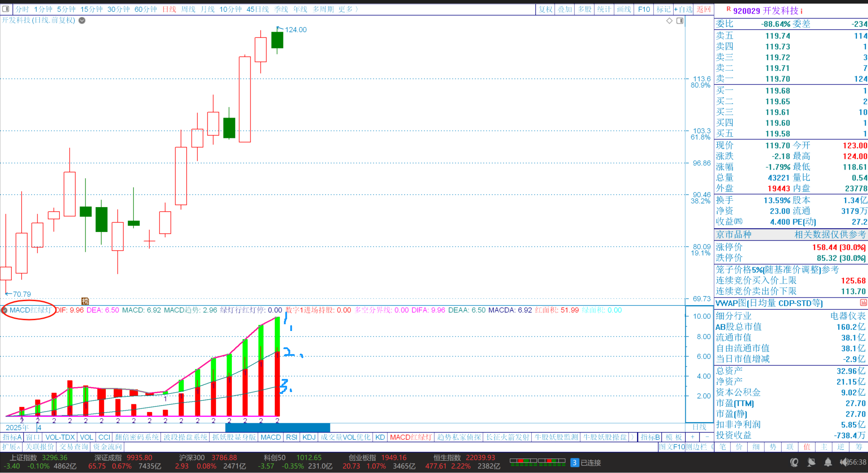The height and width of the screenshot is (473, 868).
Task: Click the 复权 adjustment button
Action: (546, 9)
